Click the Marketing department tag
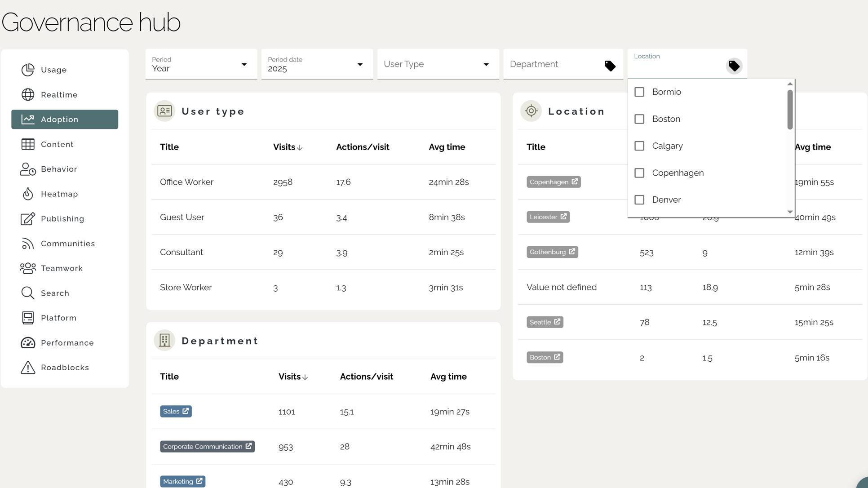868x488 pixels. coord(182,481)
